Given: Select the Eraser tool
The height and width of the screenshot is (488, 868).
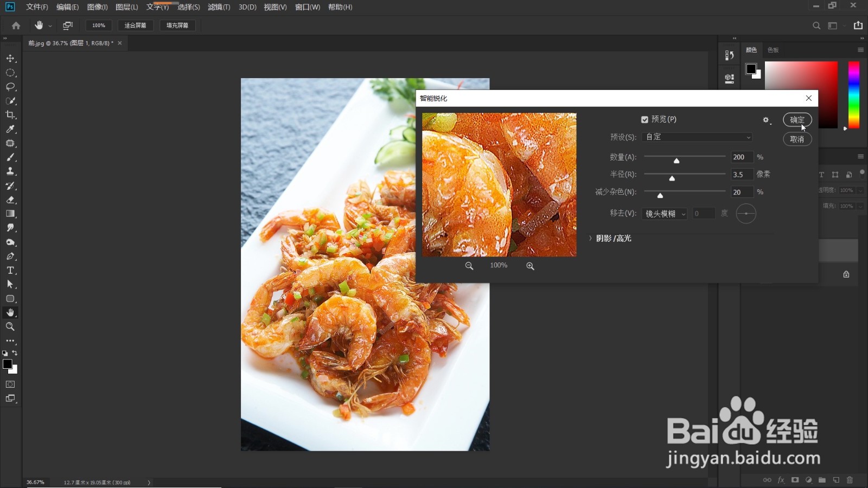Looking at the screenshot, I should click(10, 200).
